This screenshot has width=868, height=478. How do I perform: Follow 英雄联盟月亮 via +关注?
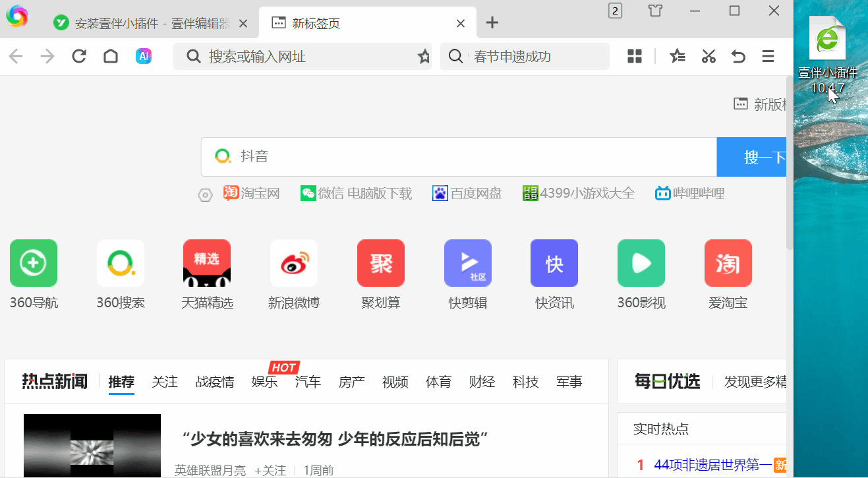coord(270,470)
